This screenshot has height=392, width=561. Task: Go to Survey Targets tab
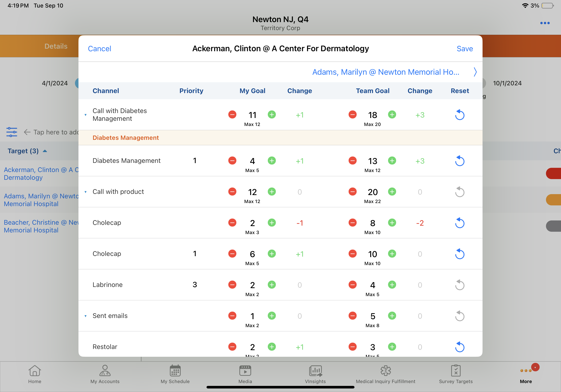(456, 374)
